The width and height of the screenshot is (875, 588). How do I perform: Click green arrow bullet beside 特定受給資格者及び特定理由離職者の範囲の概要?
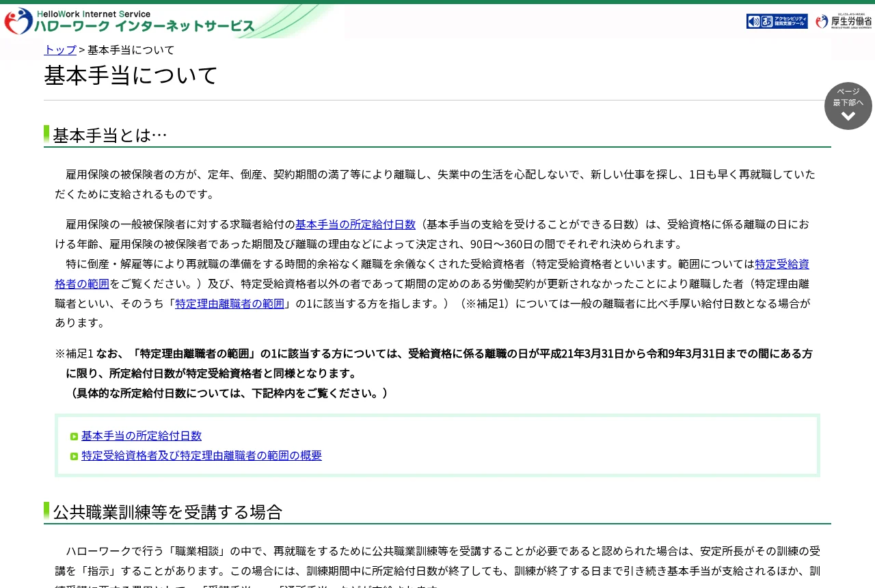pyautogui.click(x=74, y=456)
